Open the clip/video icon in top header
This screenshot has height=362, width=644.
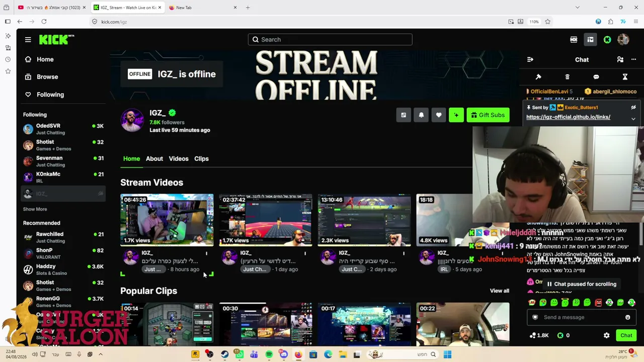coord(574,40)
